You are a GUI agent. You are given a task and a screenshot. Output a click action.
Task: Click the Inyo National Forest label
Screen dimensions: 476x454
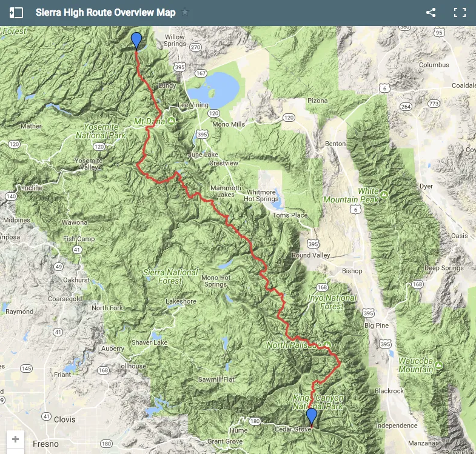tap(332, 302)
